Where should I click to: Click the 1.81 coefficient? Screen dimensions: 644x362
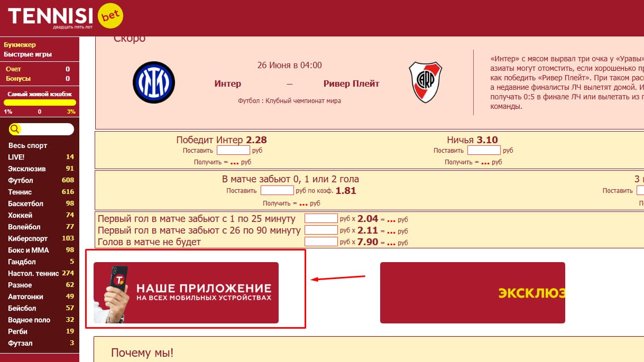pos(346,191)
